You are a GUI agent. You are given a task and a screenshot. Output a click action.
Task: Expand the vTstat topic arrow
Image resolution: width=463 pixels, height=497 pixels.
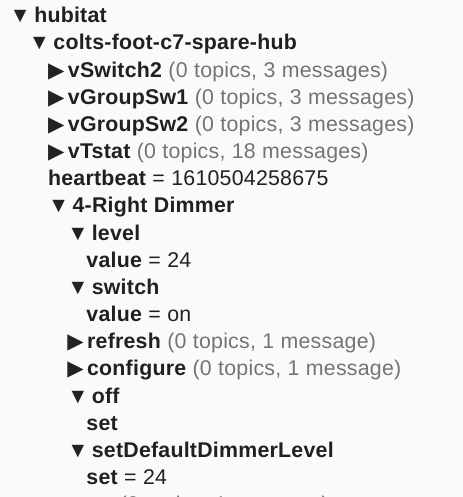click(56, 152)
